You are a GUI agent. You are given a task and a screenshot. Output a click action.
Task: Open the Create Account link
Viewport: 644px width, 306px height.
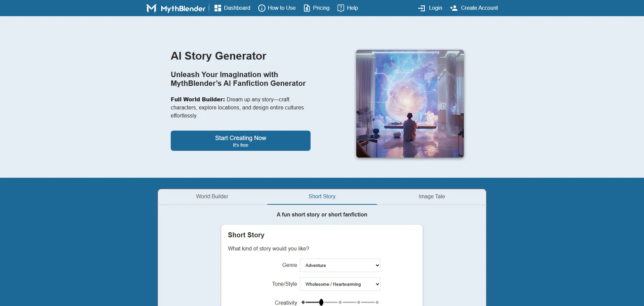[x=479, y=8]
